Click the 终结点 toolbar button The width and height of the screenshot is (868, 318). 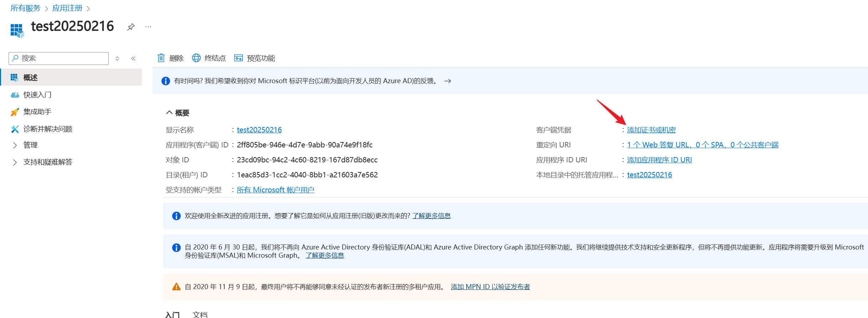click(209, 58)
